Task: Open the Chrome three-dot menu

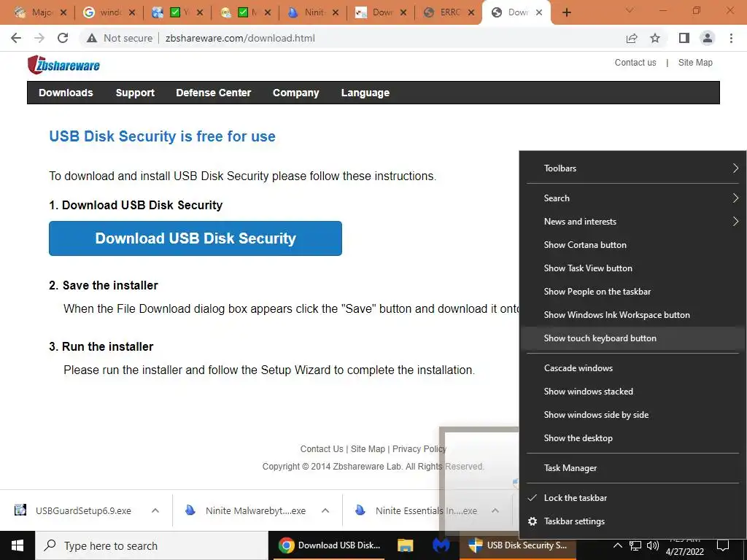Action: 731,38
